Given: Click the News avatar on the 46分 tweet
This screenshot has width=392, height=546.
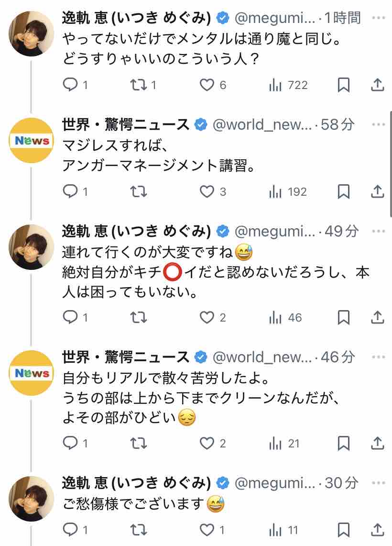Looking at the screenshot, I should [32, 373].
